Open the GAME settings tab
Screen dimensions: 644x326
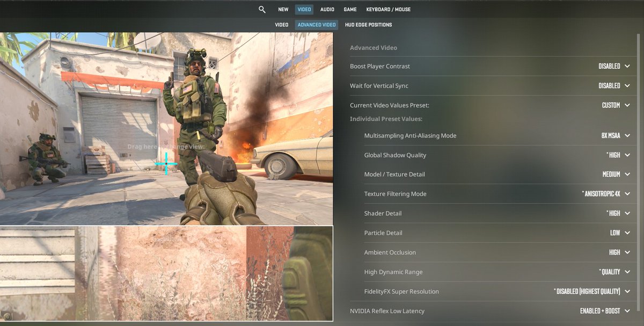tap(350, 9)
